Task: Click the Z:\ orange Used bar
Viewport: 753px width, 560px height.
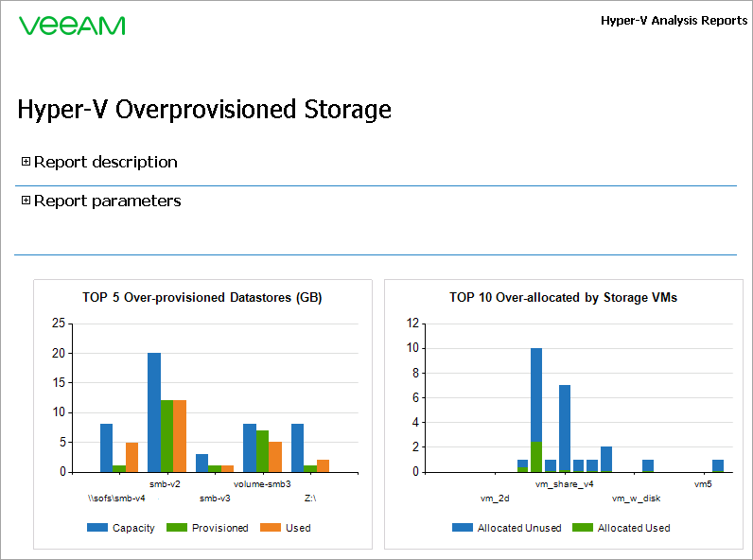Action: click(x=324, y=465)
